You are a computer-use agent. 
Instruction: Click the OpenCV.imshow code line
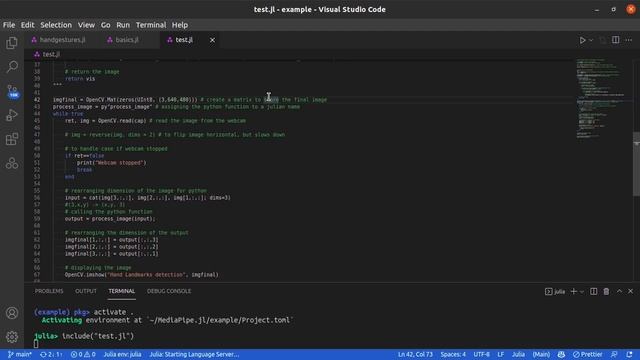pos(142,275)
